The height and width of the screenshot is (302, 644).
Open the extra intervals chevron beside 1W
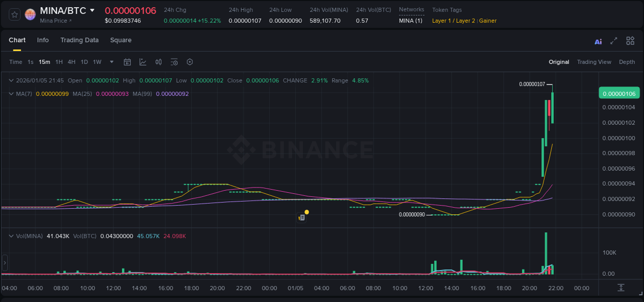click(x=111, y=62)
